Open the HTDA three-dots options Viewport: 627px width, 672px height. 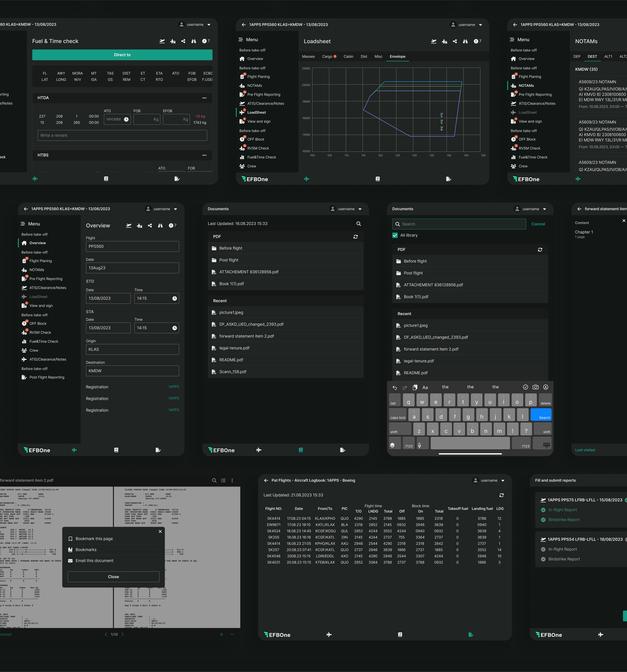pyautogui.click(x=204, y=98)
